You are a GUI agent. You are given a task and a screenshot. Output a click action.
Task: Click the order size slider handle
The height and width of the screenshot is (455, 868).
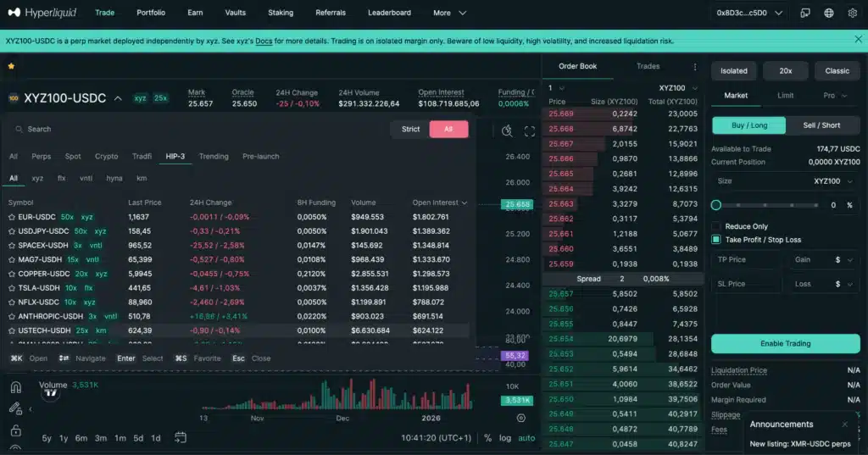pyautogui.click(x=716, y=205)
